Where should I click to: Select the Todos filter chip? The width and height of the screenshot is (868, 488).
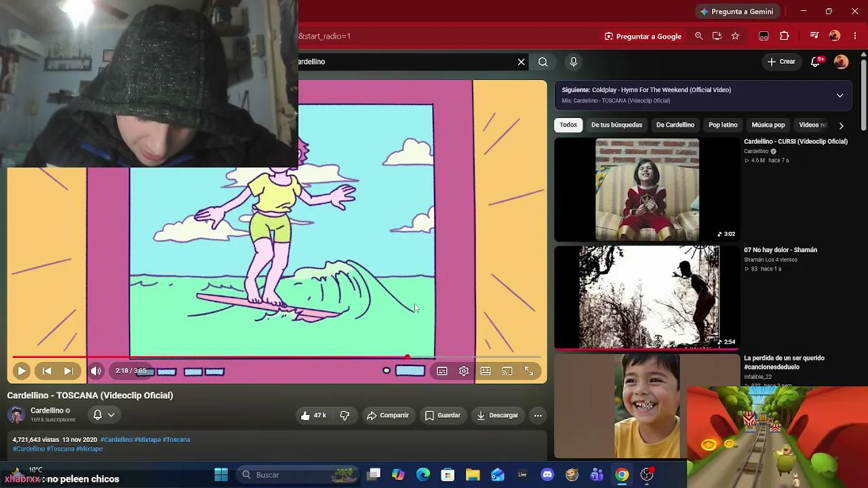(x=568, y=125)
